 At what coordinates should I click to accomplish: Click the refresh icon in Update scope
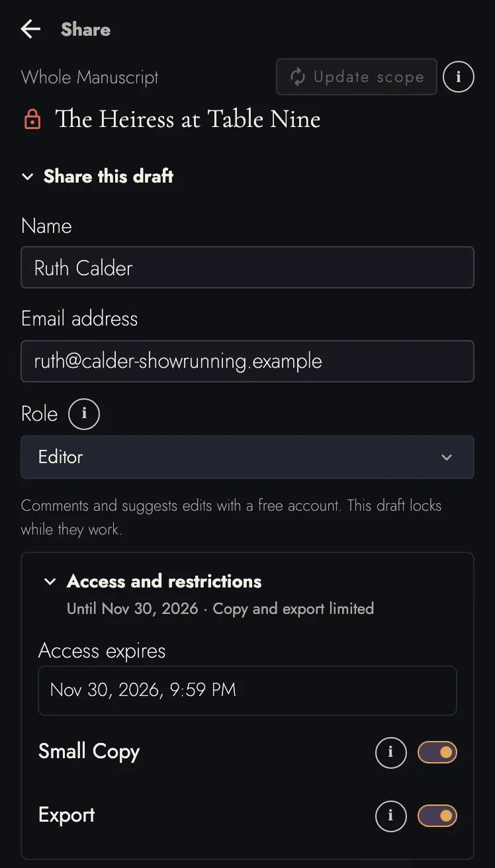298,77
